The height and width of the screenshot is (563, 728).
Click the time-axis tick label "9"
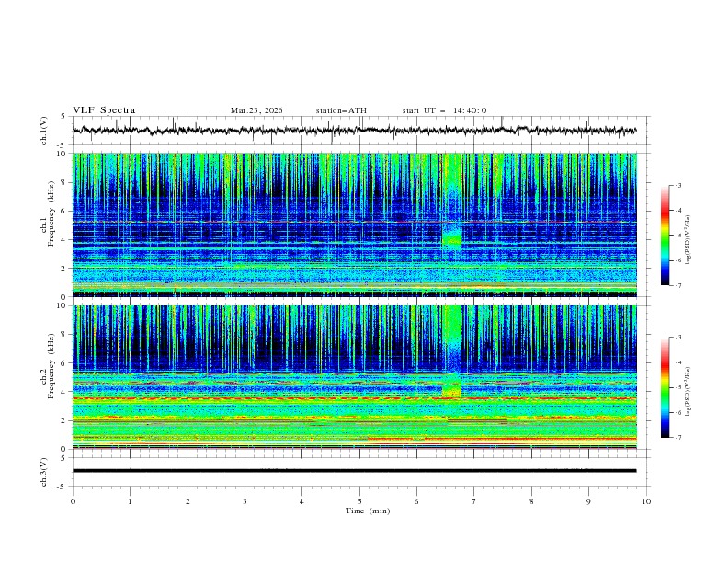coord(588,501)
